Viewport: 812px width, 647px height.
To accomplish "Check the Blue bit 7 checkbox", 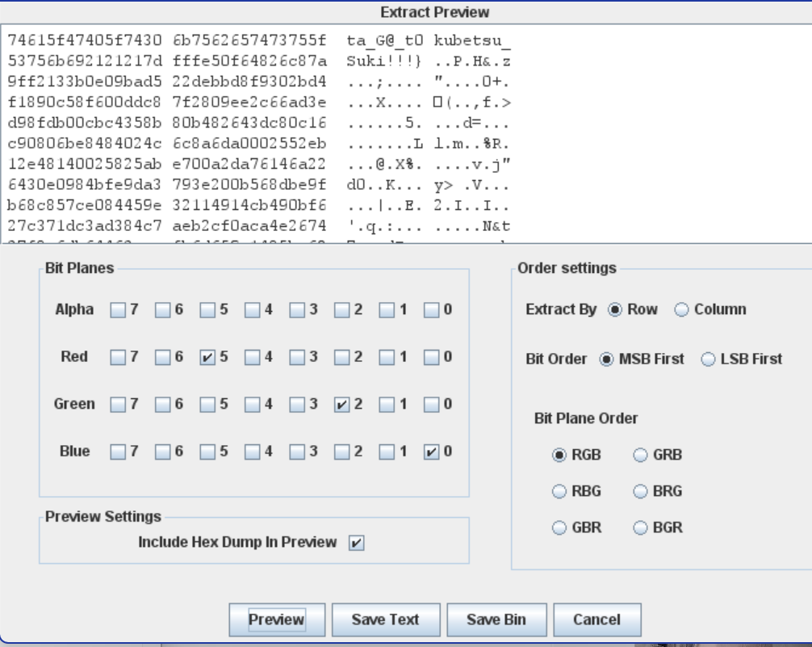I will (x=118, y=452).
